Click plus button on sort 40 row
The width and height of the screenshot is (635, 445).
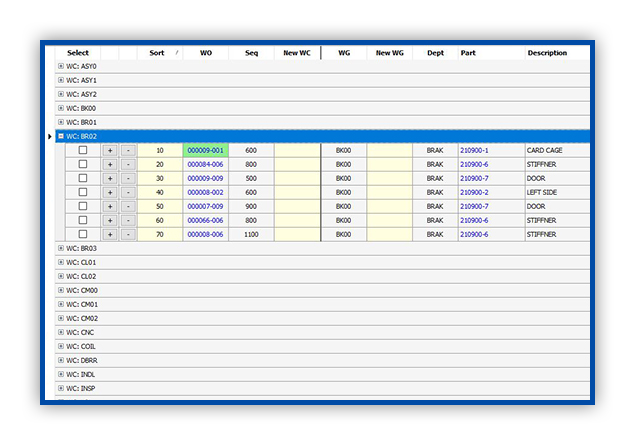tap(110, 192)
